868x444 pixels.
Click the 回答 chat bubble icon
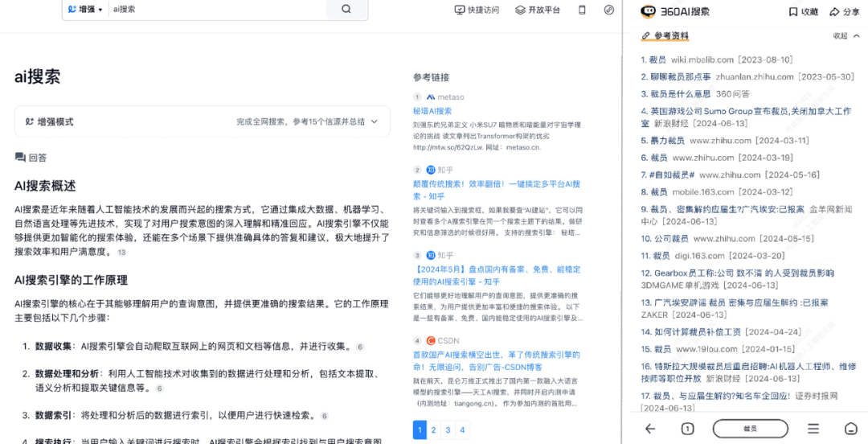click(20, 158)
